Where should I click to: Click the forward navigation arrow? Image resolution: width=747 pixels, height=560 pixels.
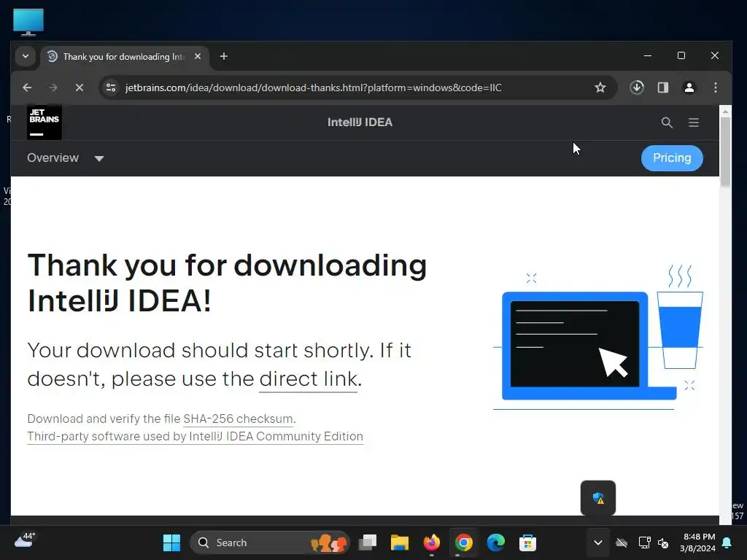click(x=53, y=87)
